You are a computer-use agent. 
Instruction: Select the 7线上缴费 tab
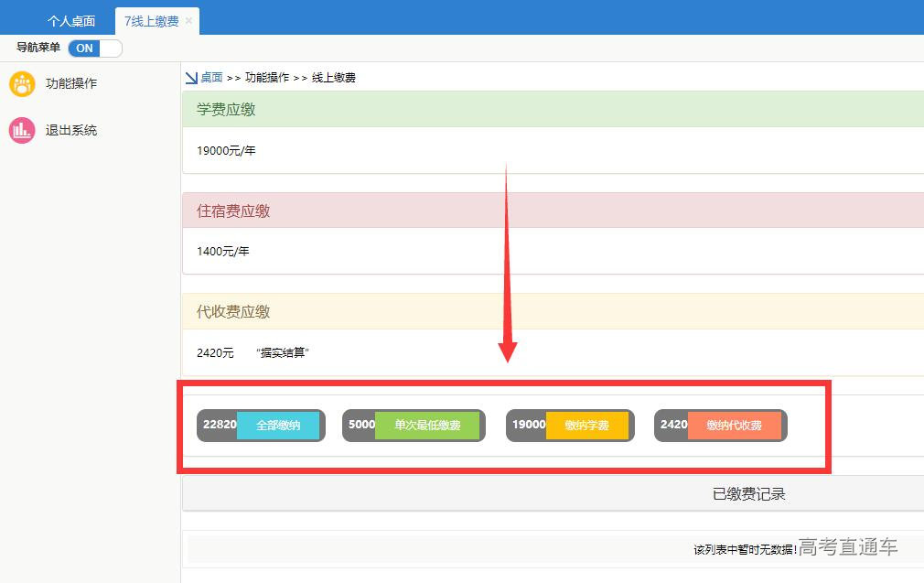coord(151,21)
